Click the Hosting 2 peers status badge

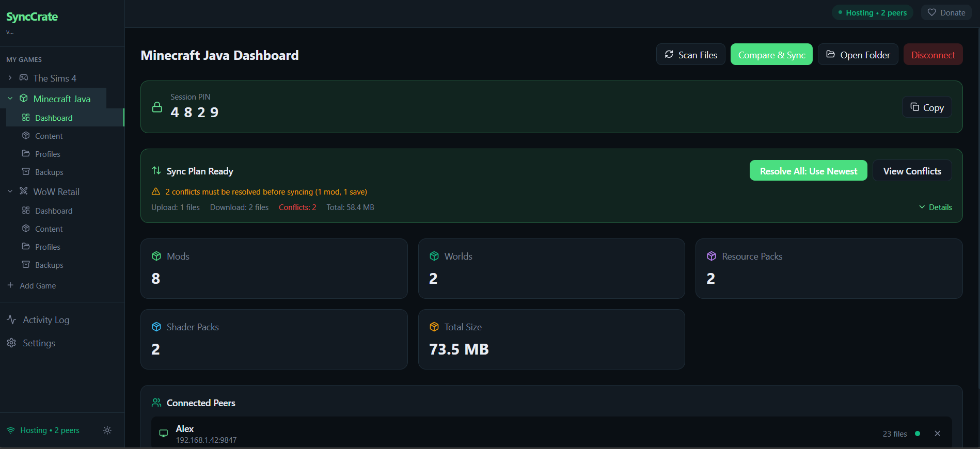[x=872, y=13]
